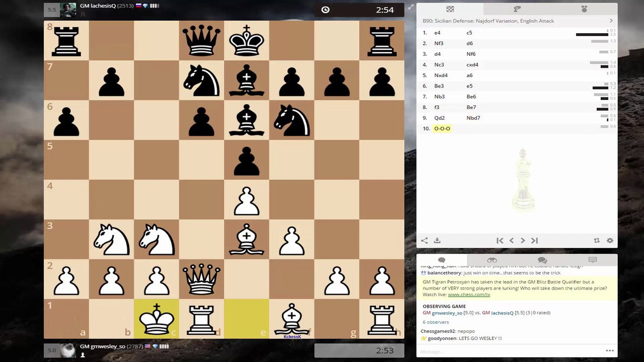Screen dimensions: 644x362
Task: Click white bishop on f1
Action: (292, 319)
